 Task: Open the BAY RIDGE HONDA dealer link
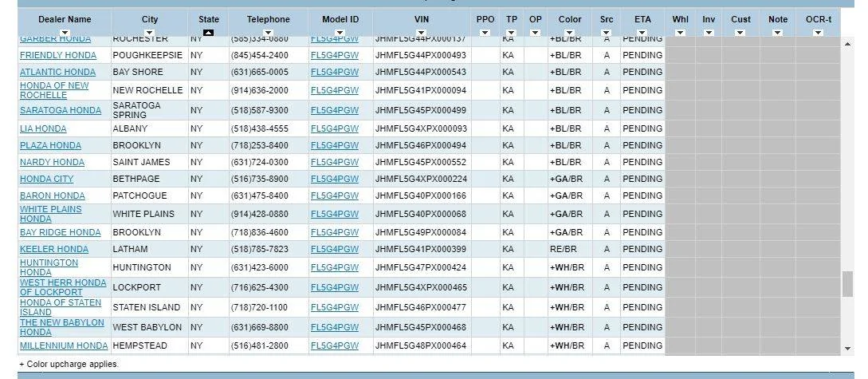(x=61, y=232)
